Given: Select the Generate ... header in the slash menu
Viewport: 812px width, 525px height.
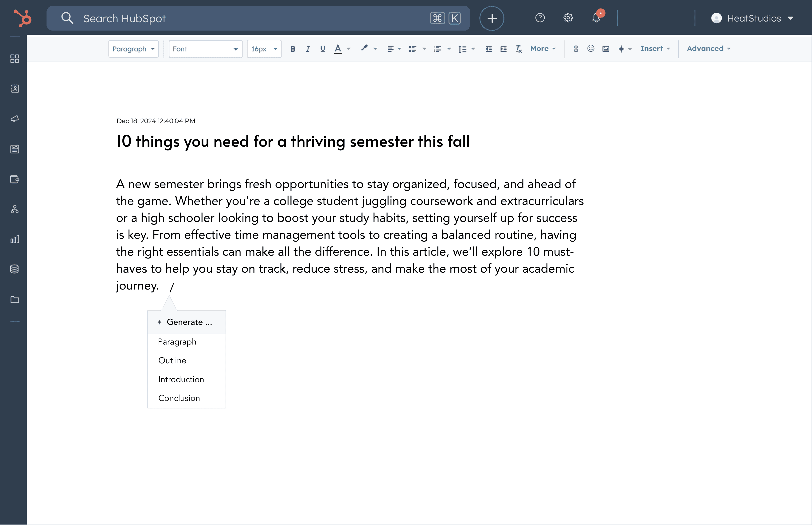Looking at the screenshot, I should tap(186, 322).
